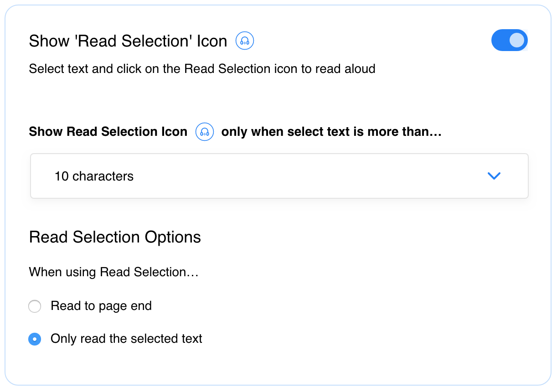557x392 pixels.
Task: Click the white knob of the toggle switch
Action: click(x=517, y=40)
